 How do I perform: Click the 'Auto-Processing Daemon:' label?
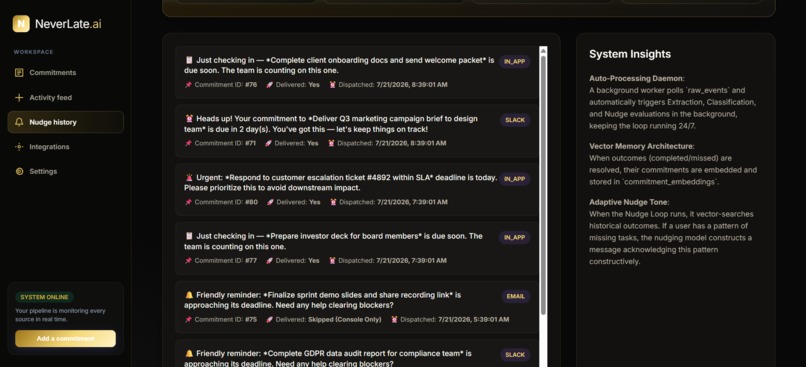(637, 79)
